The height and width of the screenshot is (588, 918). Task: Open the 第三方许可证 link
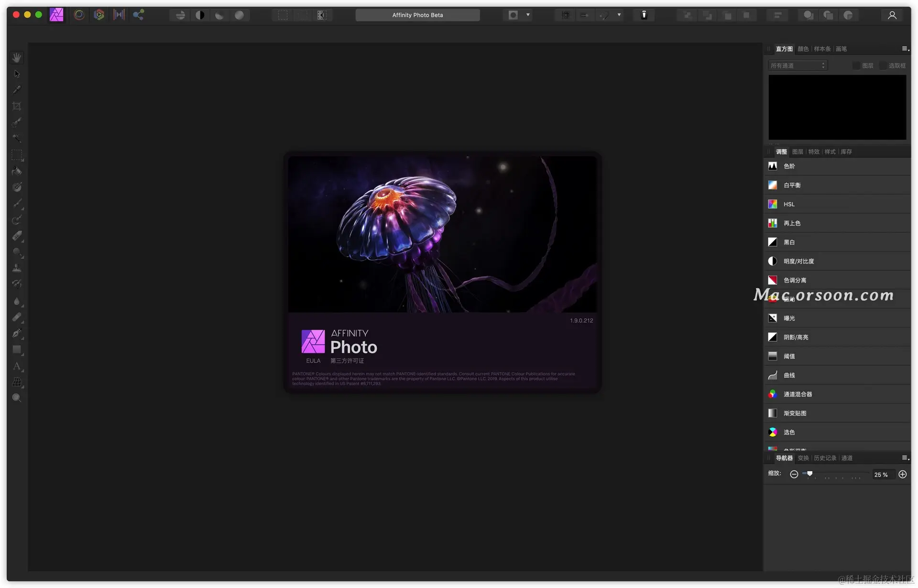(347, 361)
